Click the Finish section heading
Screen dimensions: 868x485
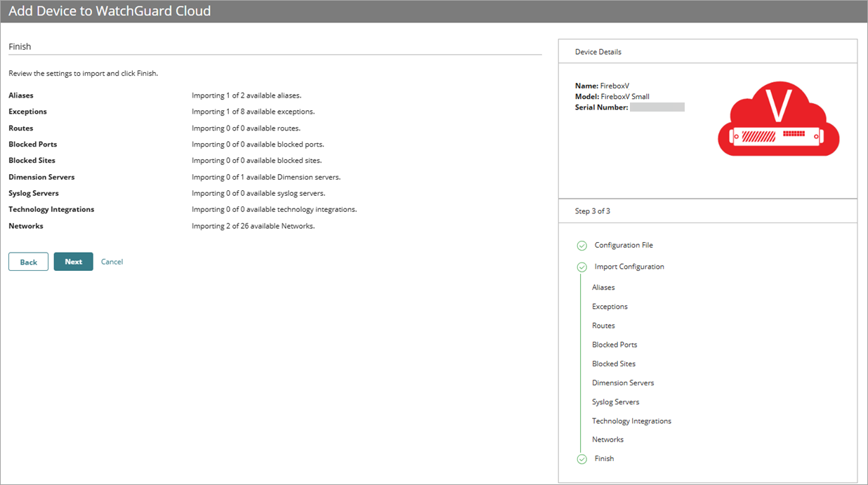20,47
